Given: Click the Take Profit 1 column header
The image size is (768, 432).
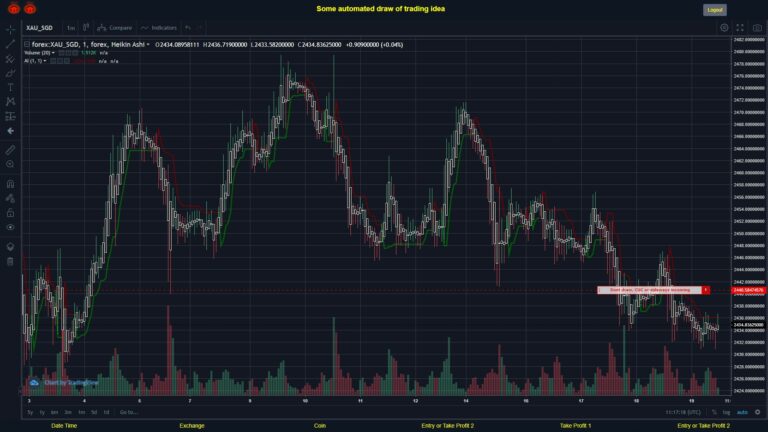Looking at the screenshot, I should pyautogui.click(x=576, y=426).
